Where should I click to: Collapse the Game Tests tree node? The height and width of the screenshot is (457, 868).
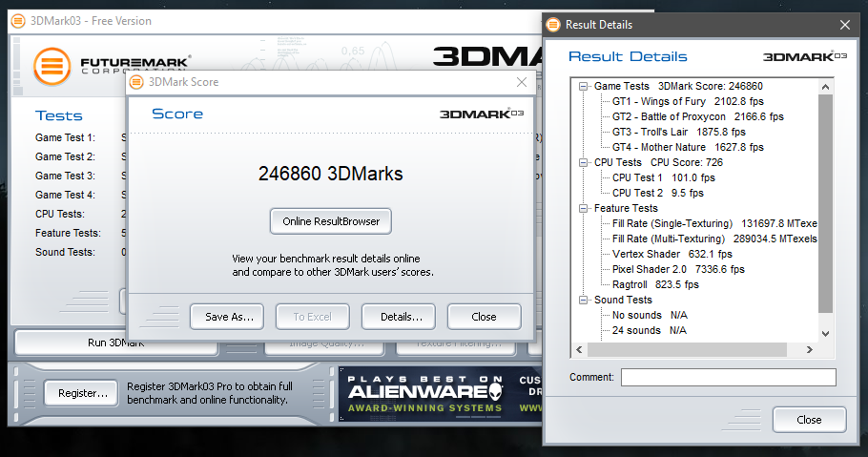(583, 87)
